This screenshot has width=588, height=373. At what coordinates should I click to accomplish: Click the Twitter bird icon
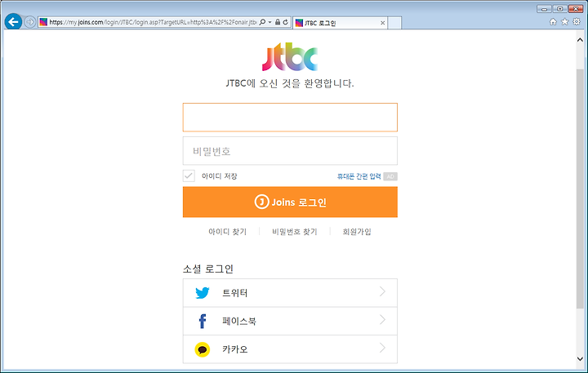pyautogui.click(x=203, y=293)
